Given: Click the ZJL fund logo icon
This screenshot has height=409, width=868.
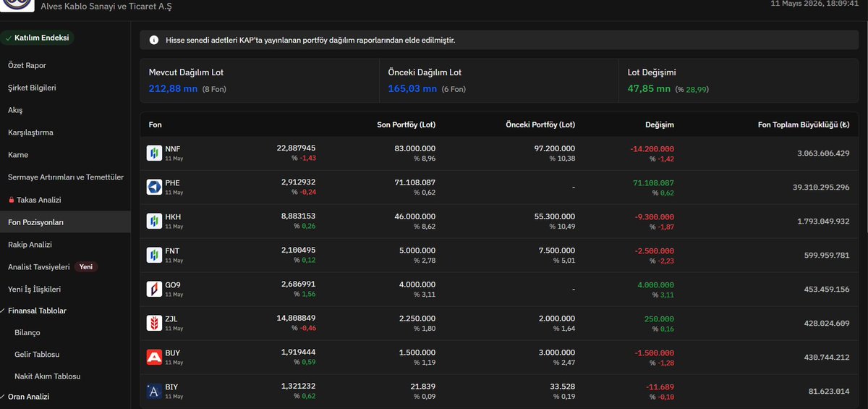Looking at the screenshot, I should coord(153,323).
